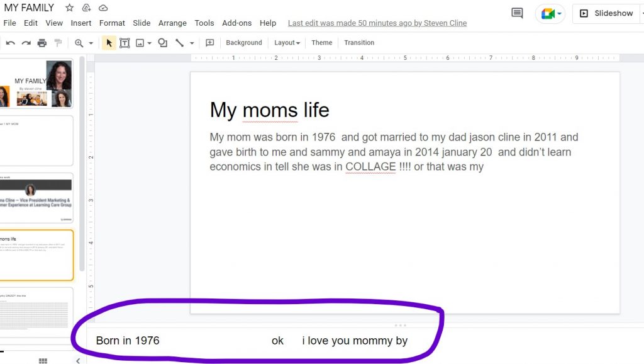Image resolution: width=644 pixels, height=364 pixels.
Task: Activate the Select cursor tool
Action: tap(109, 43)
